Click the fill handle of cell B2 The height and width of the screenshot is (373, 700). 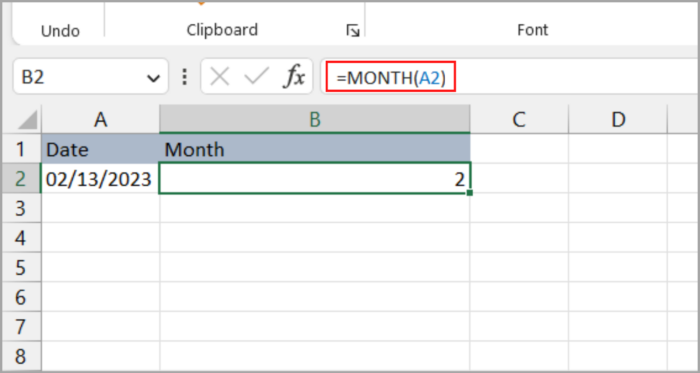(x=469, y=193)
